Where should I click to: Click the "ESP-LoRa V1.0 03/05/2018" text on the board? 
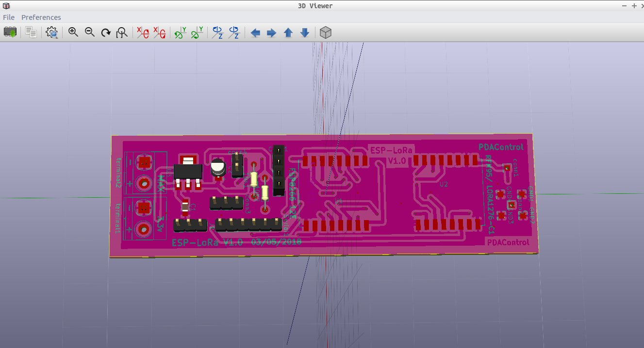(x=236, y=241)
